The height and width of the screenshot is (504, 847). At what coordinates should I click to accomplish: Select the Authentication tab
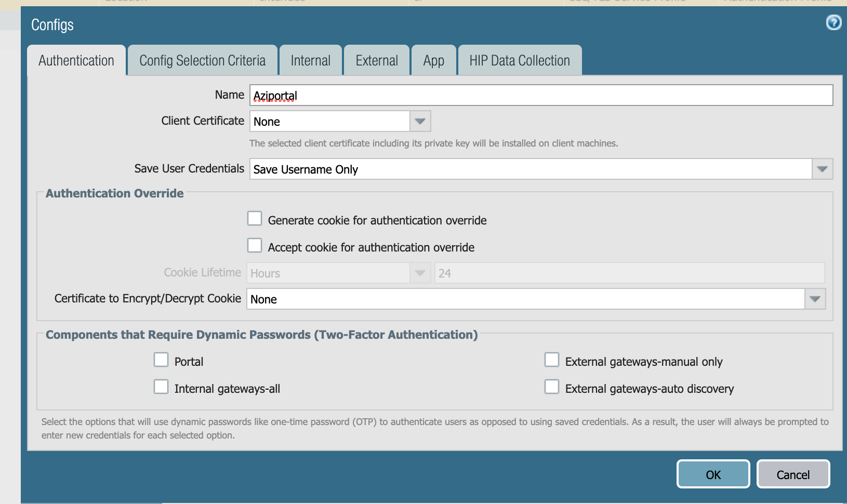pos(76,61)
